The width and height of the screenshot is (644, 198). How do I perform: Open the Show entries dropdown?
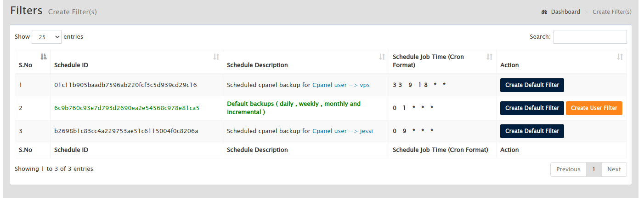coord(46,37)
